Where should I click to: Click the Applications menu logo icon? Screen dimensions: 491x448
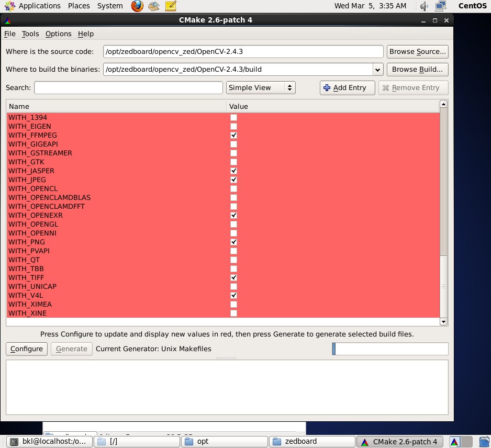click(10, 6)
